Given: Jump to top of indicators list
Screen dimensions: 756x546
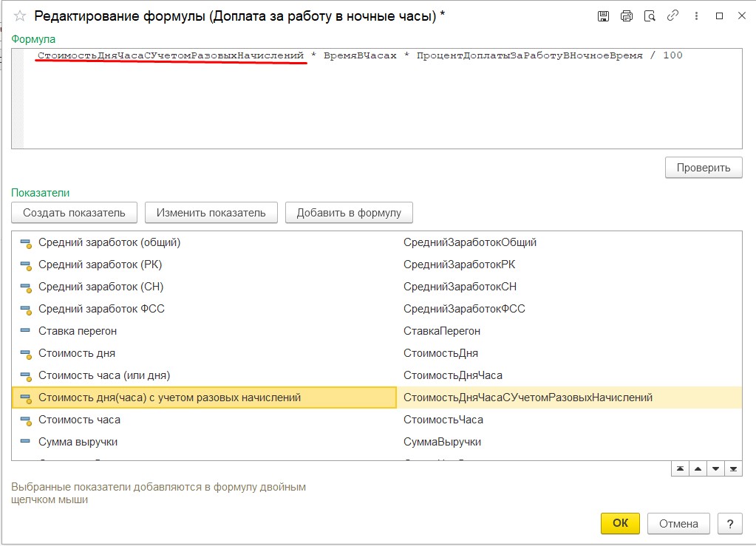Looking at the screenshot, I should [x=679, y=469].
